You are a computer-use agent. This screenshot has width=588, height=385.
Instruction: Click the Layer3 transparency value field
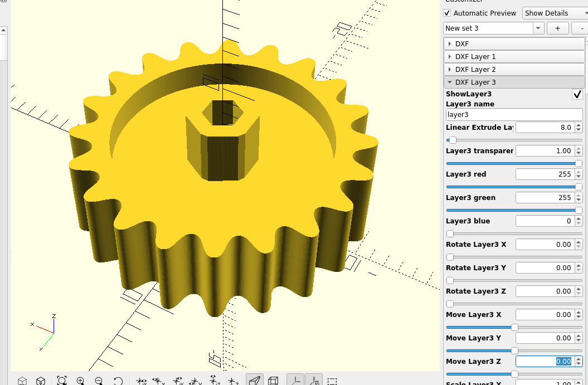coord(545,150)
